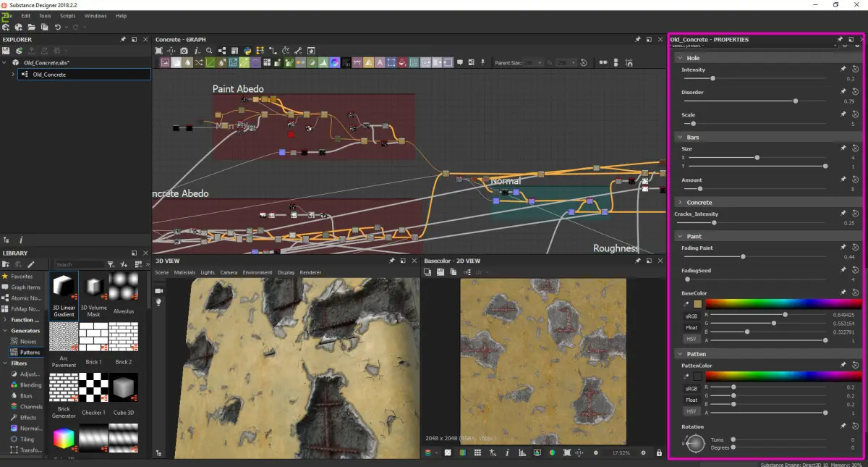
Task: Open the Scripts menu
Action: [x=68, y=15]
